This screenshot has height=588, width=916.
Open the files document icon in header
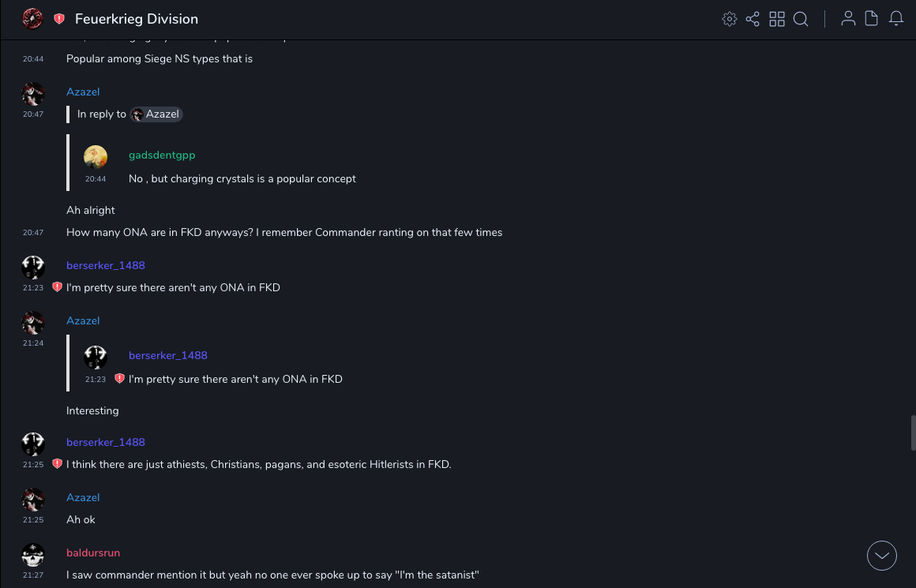point(872,19)
